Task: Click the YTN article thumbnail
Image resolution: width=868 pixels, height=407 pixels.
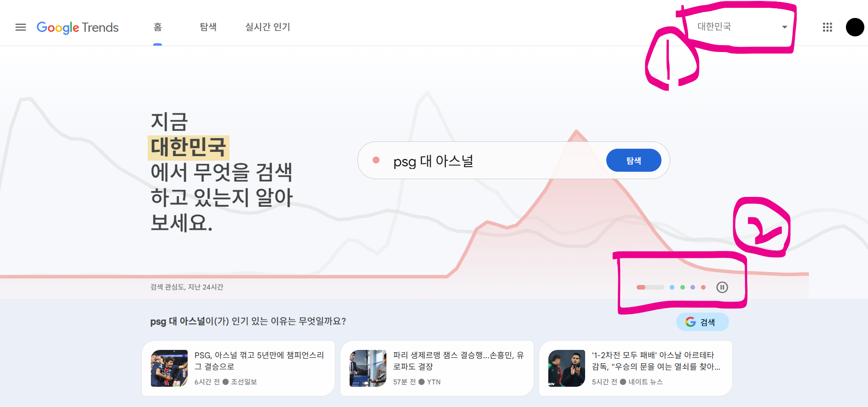Action: pos(368,368)
